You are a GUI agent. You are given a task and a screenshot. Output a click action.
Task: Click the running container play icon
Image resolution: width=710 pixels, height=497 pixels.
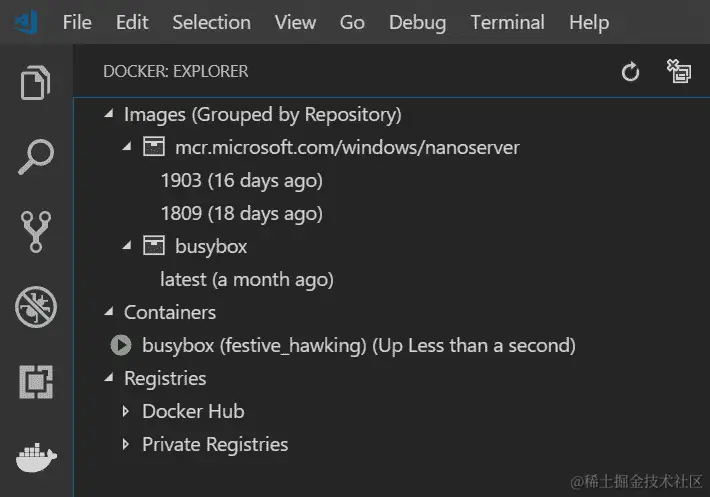coord(121,345)
